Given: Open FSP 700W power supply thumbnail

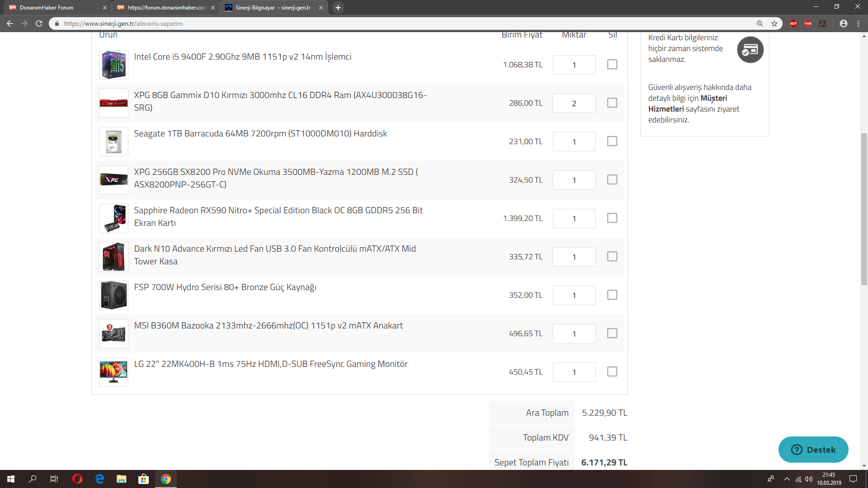Looking at the screenshot, I should click(113, 295).
